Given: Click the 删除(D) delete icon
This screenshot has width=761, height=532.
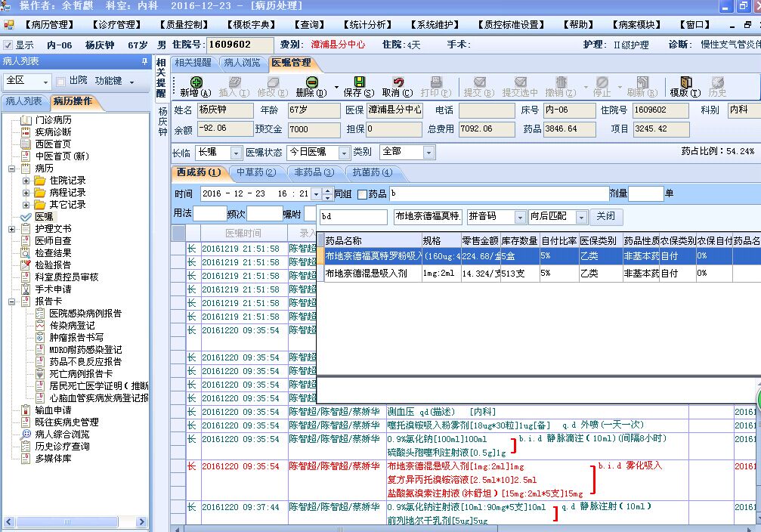Looking at the screenshot, I should click(x=312, y=82).
